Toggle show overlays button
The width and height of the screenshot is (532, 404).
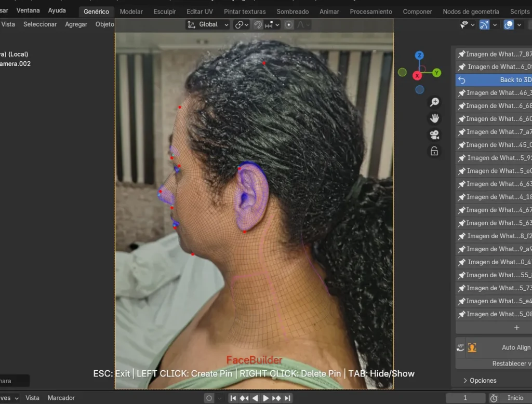tap(509, 25)
